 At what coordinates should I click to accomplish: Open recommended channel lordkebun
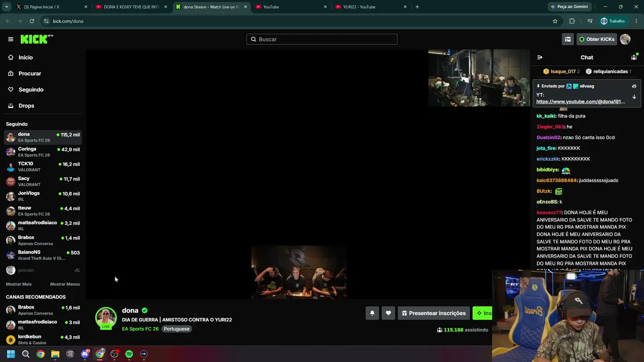(x=43, y=339)
